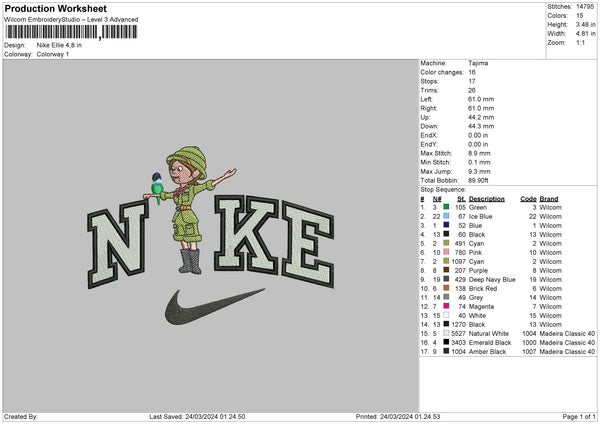Select the Brick Red swatch
Viewport: 600px width, 424px height.
click(x=445, y=288)
